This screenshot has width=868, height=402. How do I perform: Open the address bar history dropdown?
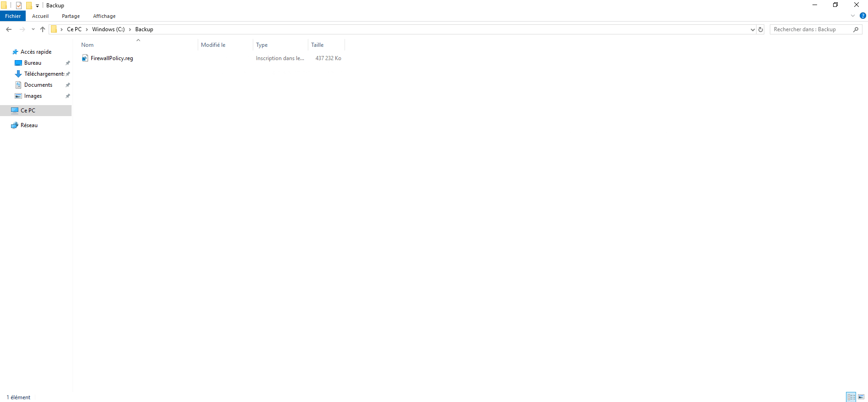coord(752,29)
